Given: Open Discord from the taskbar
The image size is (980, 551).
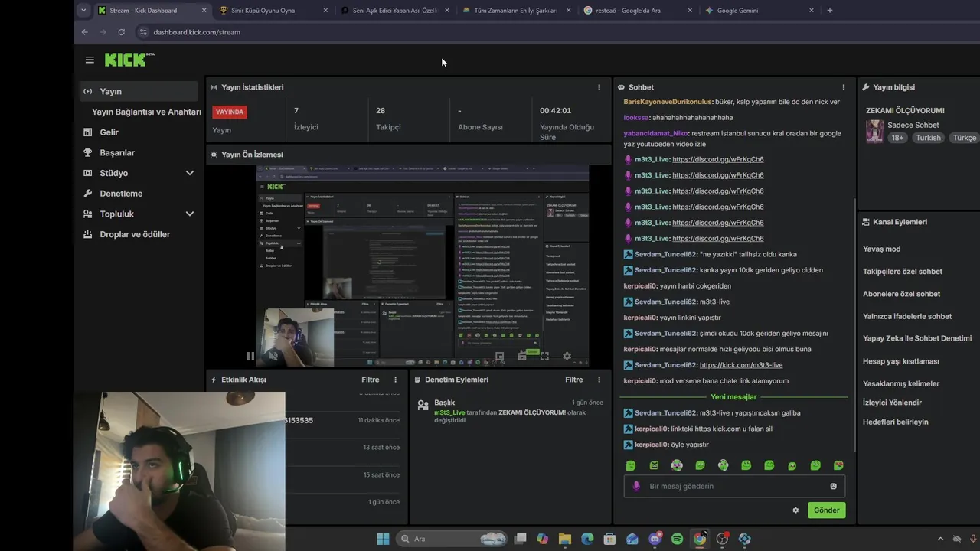Looking at the screenshot, I should 655,539.
